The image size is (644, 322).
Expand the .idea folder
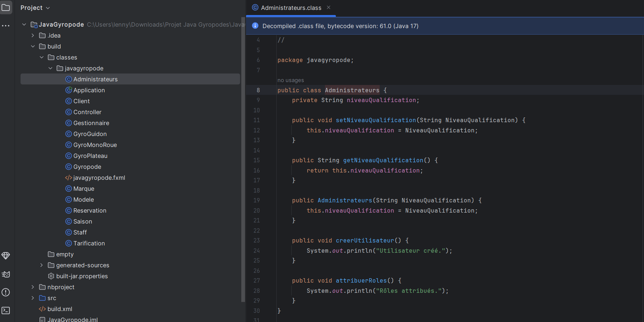click(33, 35)
